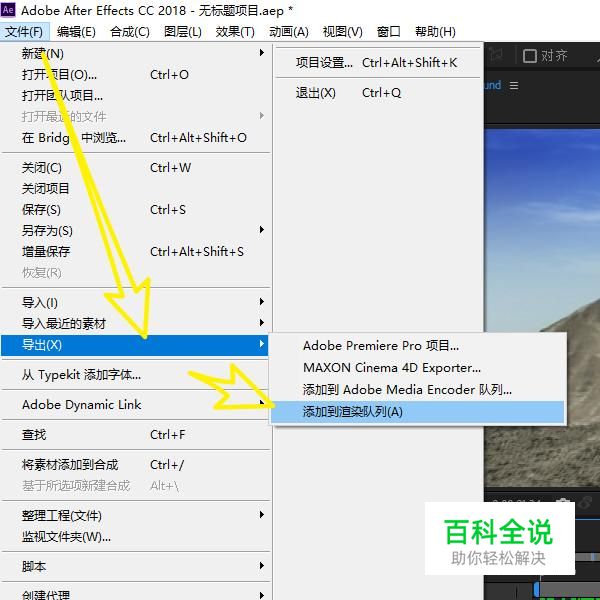Open the 帮助(H) menu
This screenshot has width=600, height=600.
pyautogui.click(x=435, y=32)
